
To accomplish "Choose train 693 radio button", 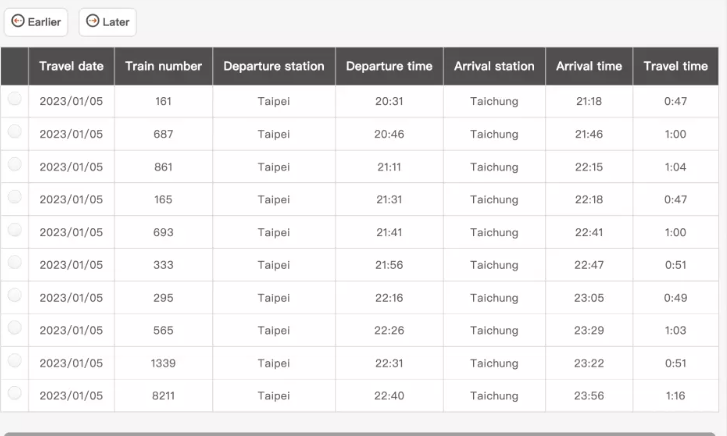I will coord(15,231).
